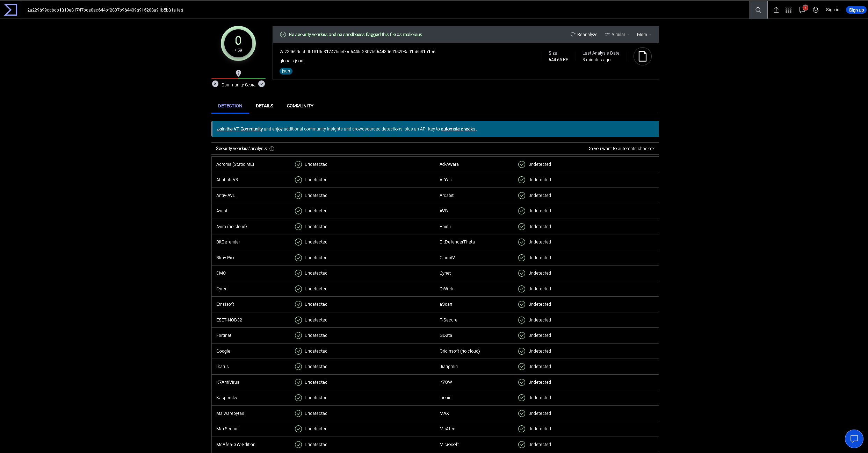Click the Jiangmin vendor name
The image size is (868, 453).
[448, 367]
